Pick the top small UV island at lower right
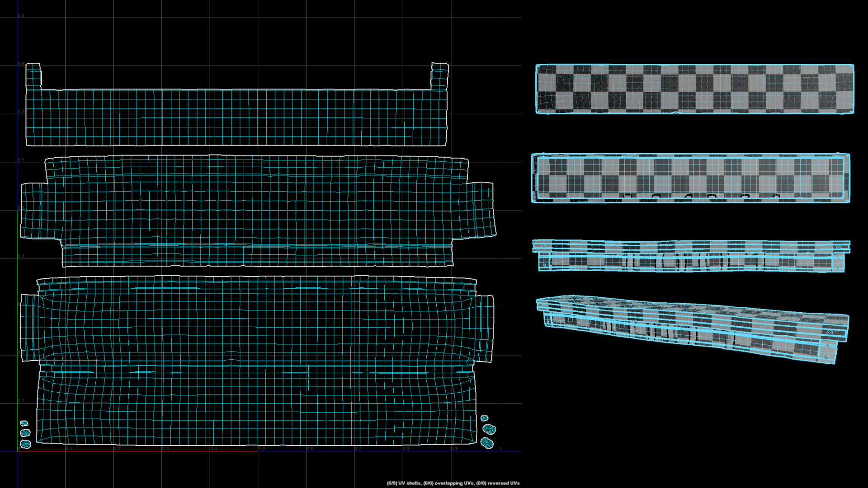 484,418
